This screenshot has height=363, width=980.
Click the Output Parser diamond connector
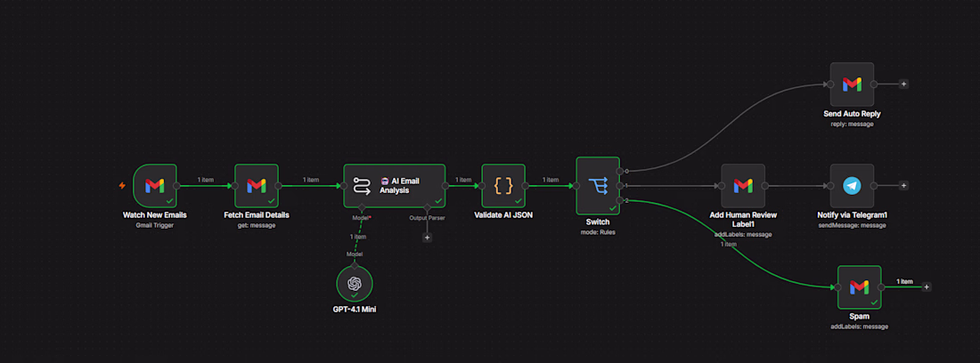[x=428, y=207]
